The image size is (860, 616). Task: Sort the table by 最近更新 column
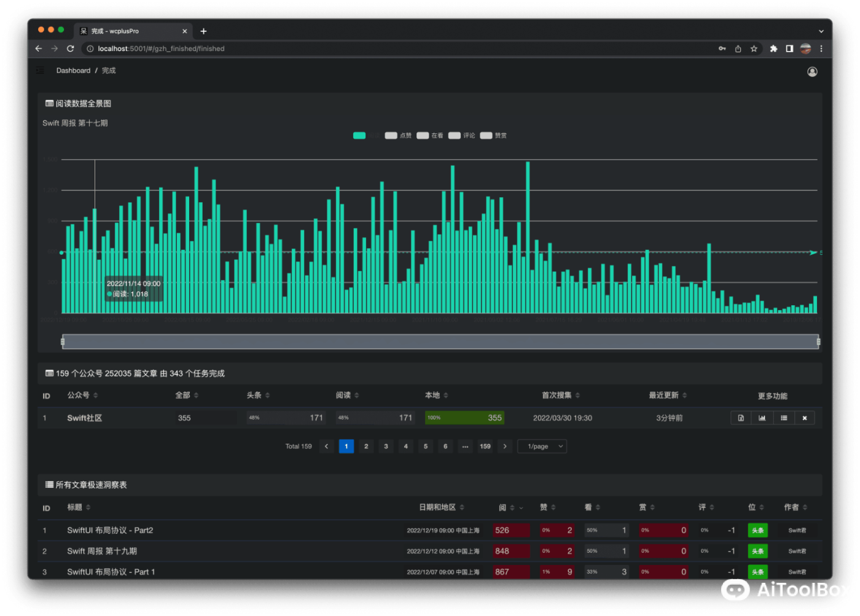pyautogui.click(x=667, y=396)
